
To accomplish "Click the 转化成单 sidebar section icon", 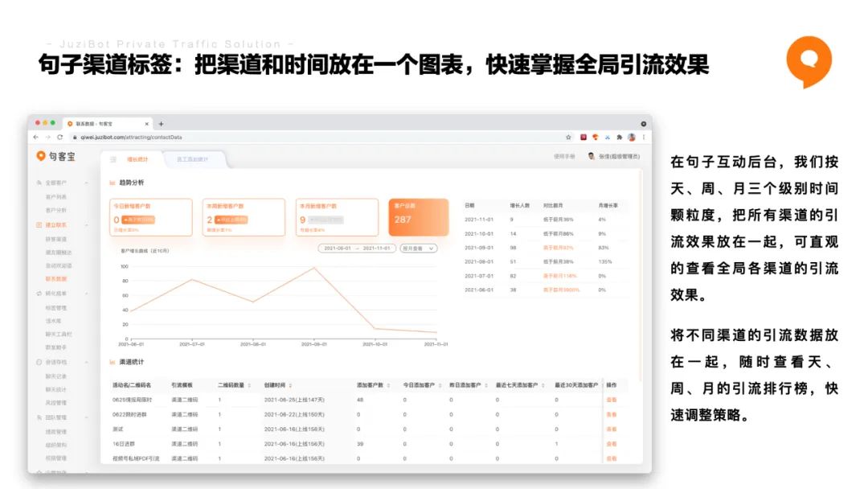I will pos(39,294).
